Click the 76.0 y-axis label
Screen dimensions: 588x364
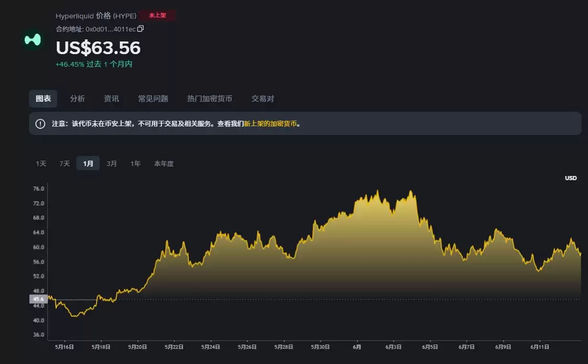pyautogui.click(x=39, y=189)
